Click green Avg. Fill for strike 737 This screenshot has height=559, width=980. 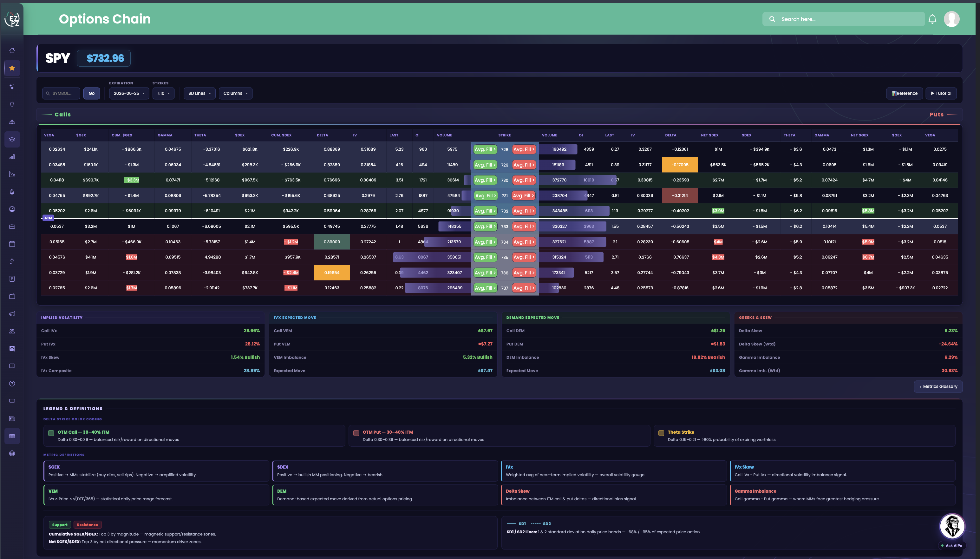point(485,288)
